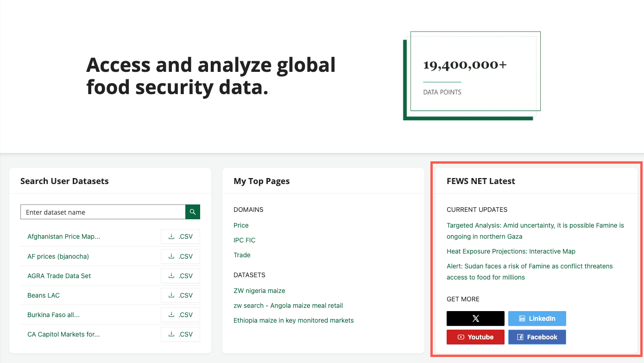Screen dimensions: 644x363
Task: Download AF prices (bjanocha) as CSV
Action: [180, 256]
